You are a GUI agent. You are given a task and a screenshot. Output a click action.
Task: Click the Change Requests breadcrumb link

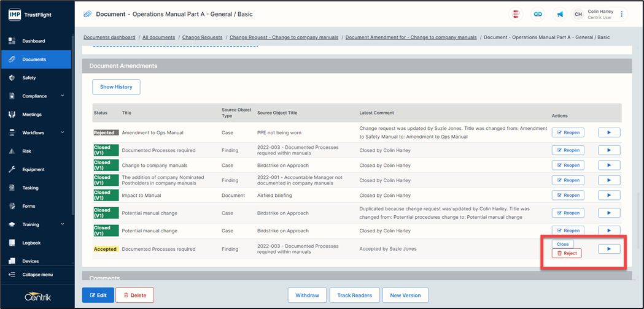(x=202, y=37)
